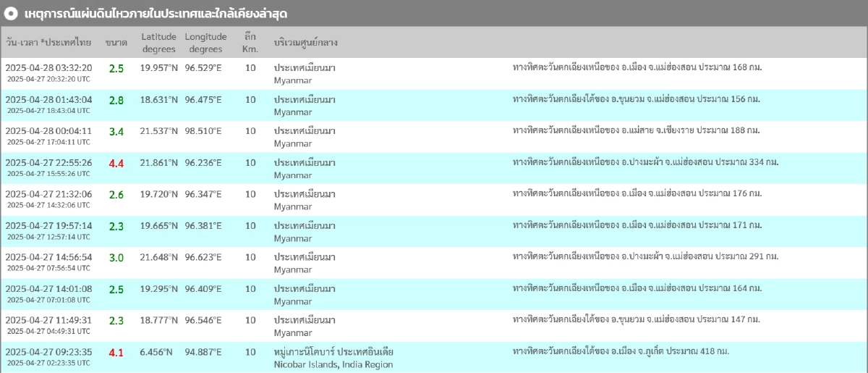The width and height of the screenshot is (868, 373).
Task: Click latitude value 19.295°N
Action: 159,289
